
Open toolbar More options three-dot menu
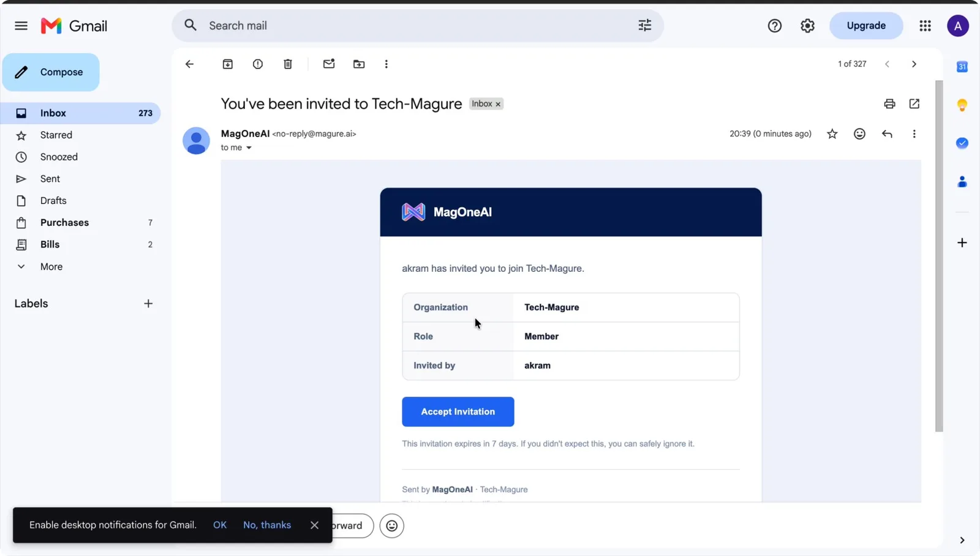[x=386, y=64]
